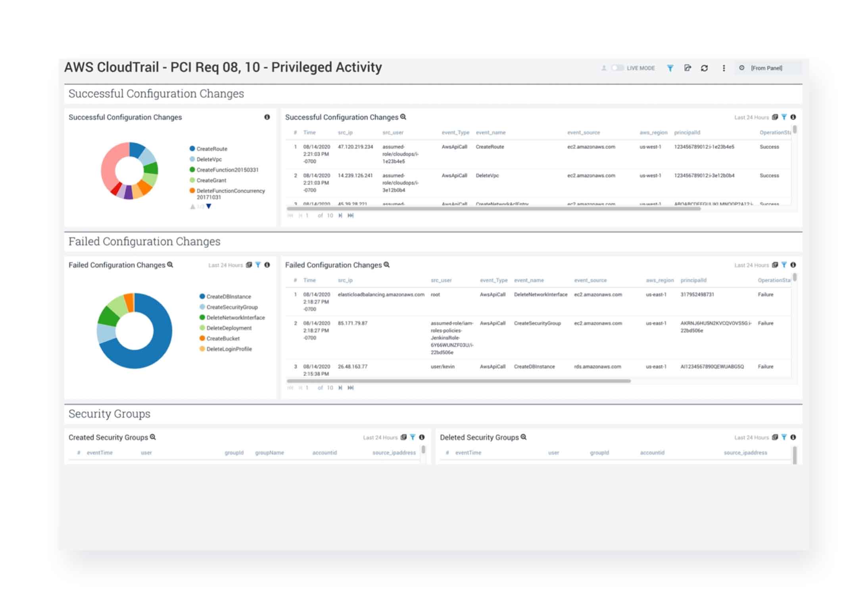Viewport: 868px width, 609px height.
Task: Click filter icon on Deleted Security Groups panel
Action: pyautogui.click(x=784, y=437)
